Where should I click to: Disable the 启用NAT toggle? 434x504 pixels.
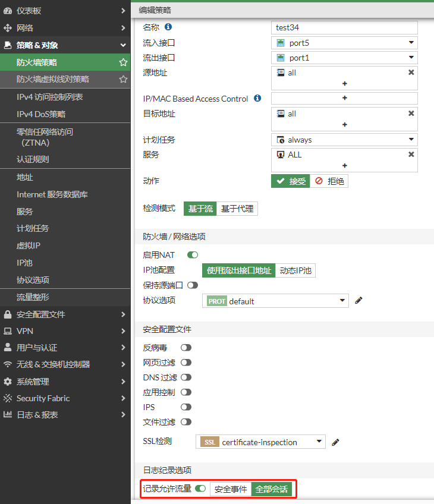193,255
